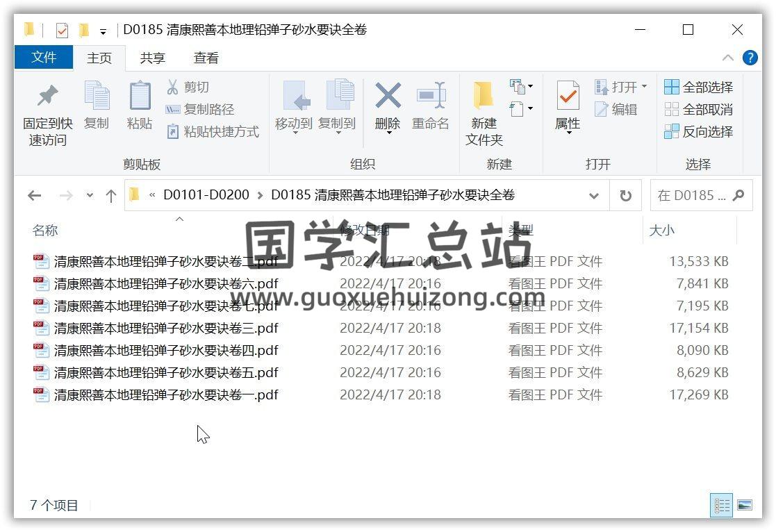Image resolution: width=776 pixels, height=532 pixels.
Task: Select file 清康熙善本地理铅弹子砂水要诀卷五.pdf
Action: click(x=166, y=373)
